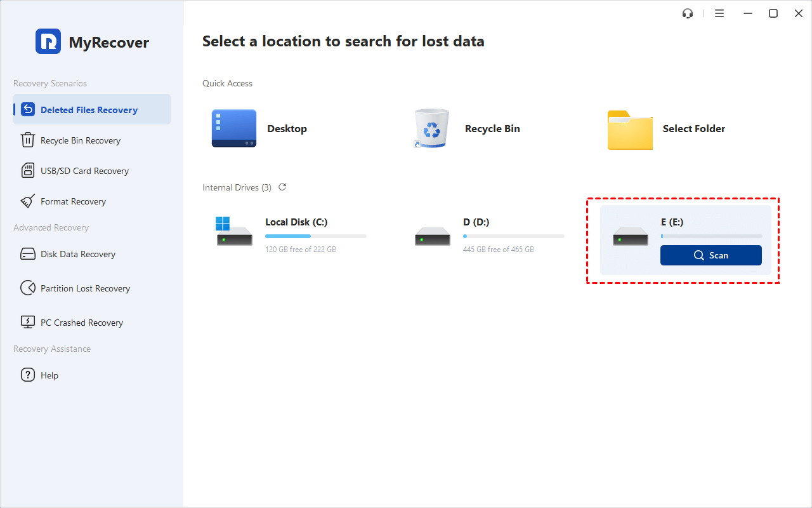The image size is (812, 508).
Task: Click the Format Recovery broom icon
Action: [28, 201]
